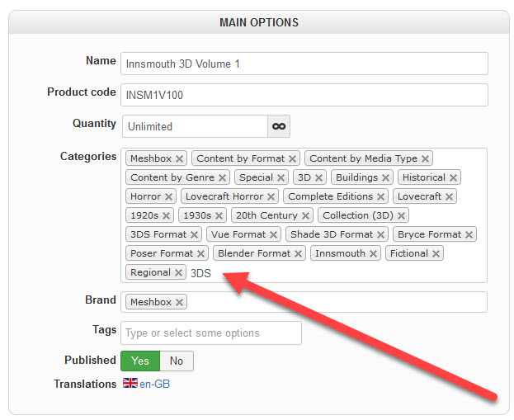514x420 pixels.
Task: Remove the Regional category tag
Action: tap(178, 272)
